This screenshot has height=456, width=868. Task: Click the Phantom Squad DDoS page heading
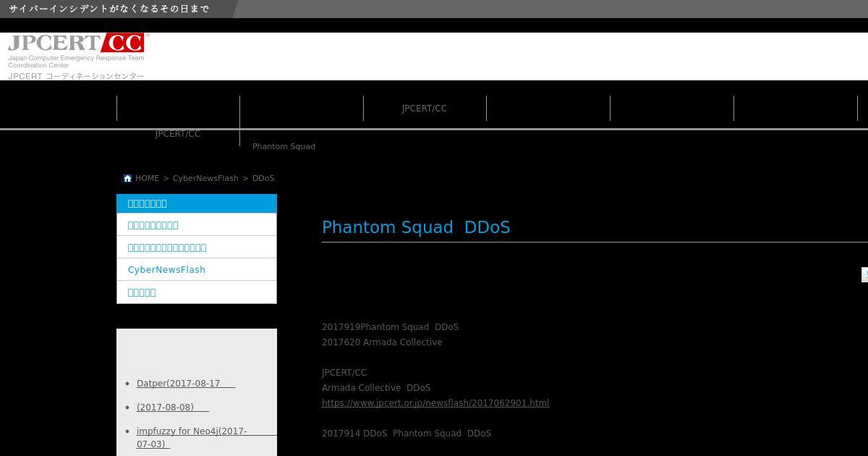click(x=416, y=227)
